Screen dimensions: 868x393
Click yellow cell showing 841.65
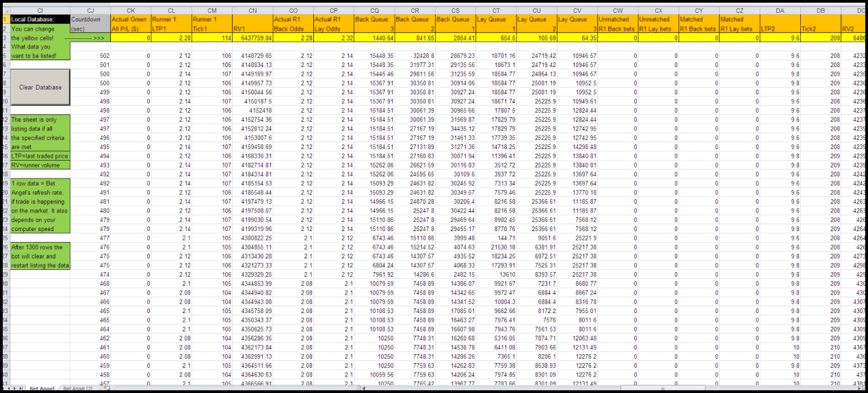(415, 38)
